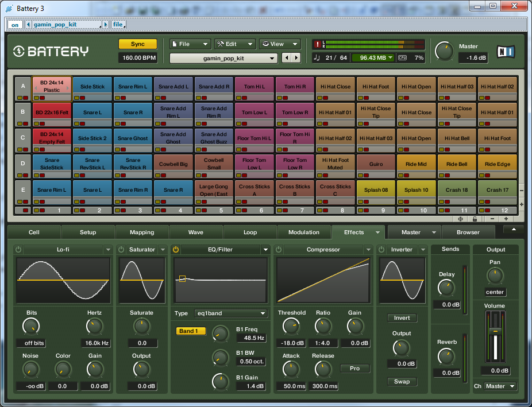
Task: Load next kit with right arrow
Action: [x=296, y=58]
